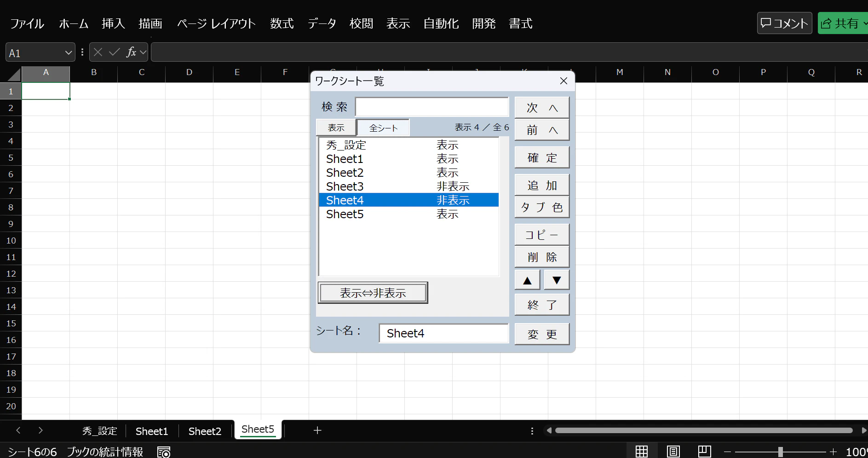
Task: Click the コピー button
Action: click(x=542, y=235)
